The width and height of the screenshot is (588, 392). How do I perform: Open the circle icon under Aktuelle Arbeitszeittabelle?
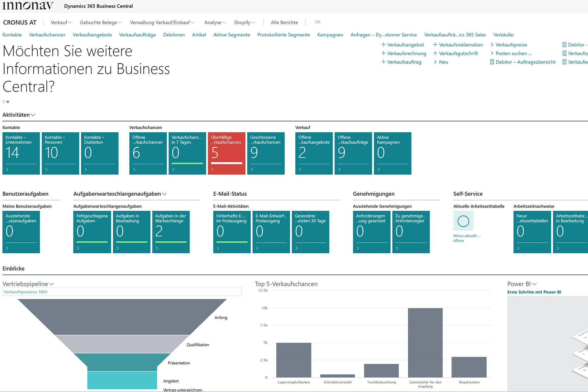tap(463, 221)
